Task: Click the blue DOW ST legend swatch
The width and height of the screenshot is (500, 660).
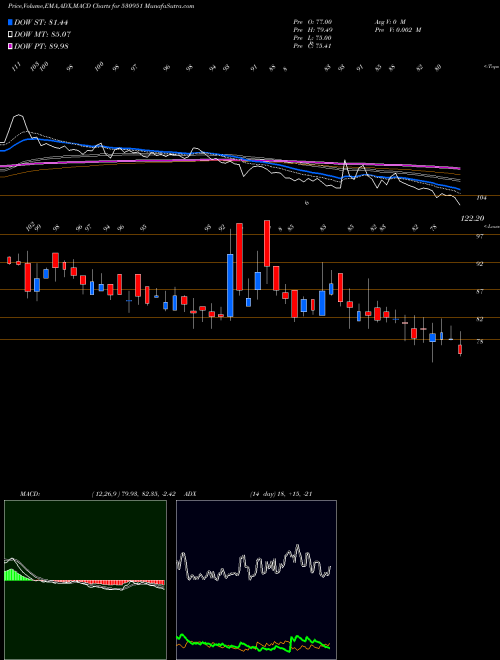Action: (10, 22)
